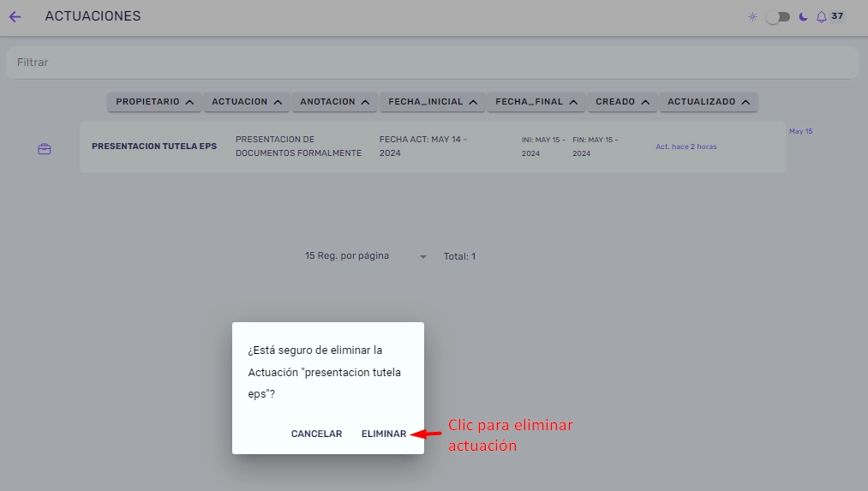This screenshot has height=491, width=868.
Task: Sort by FECHA_INICIAL column
Action: pyautogui.click(x=433, y=102)
